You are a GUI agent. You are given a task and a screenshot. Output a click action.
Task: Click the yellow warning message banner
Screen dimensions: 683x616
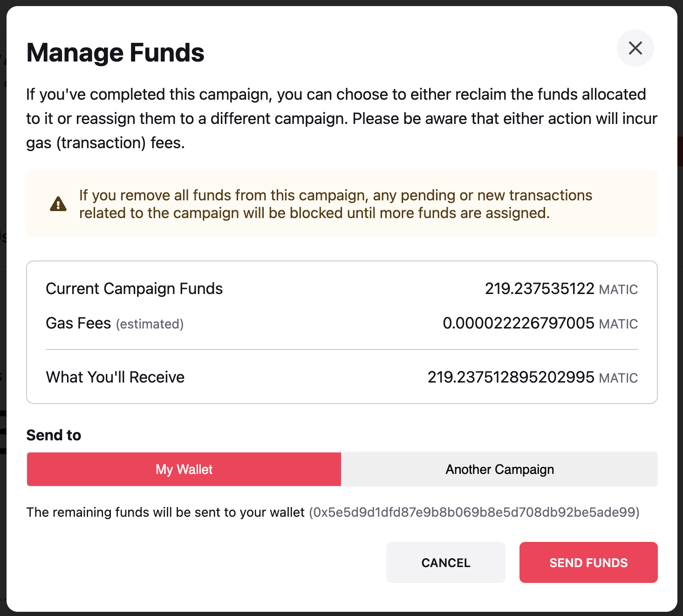(341, 204)
